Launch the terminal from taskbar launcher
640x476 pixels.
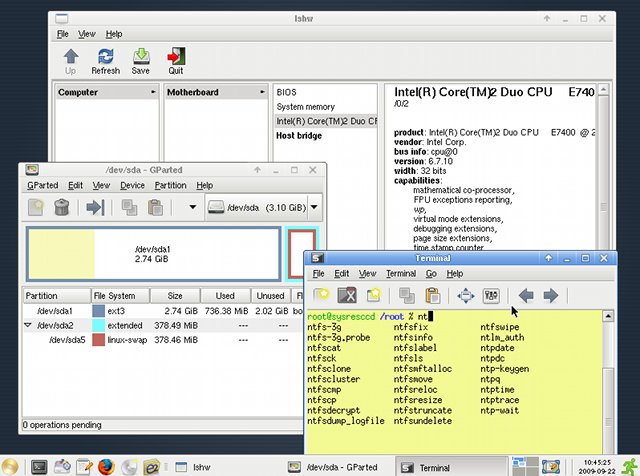(x=40, y=467)
